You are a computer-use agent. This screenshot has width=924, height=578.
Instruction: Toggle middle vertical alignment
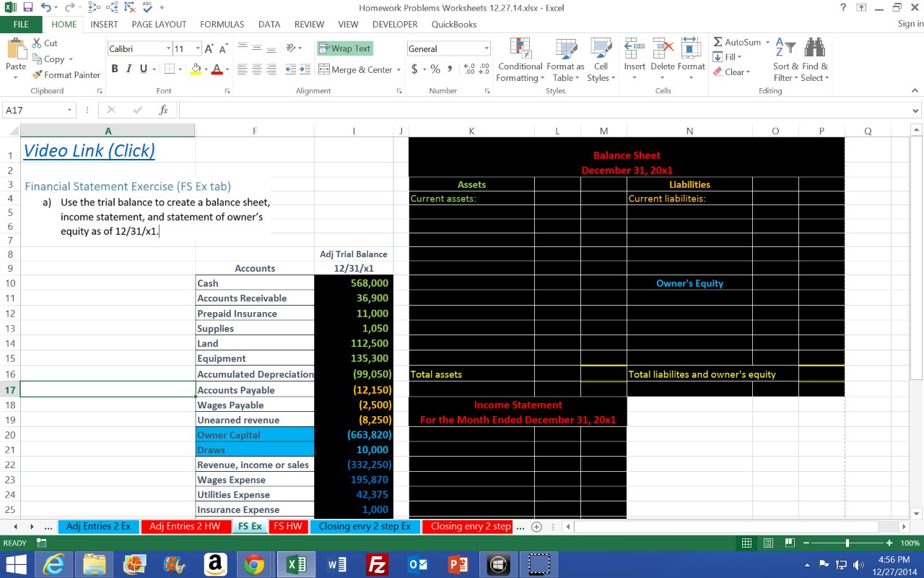point(258,48)
